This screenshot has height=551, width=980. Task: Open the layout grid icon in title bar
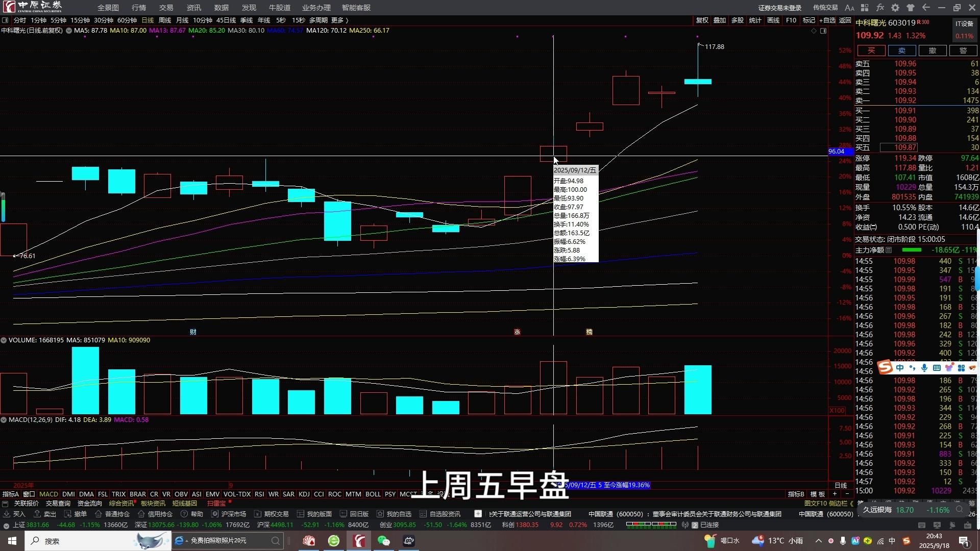(865, 8)
